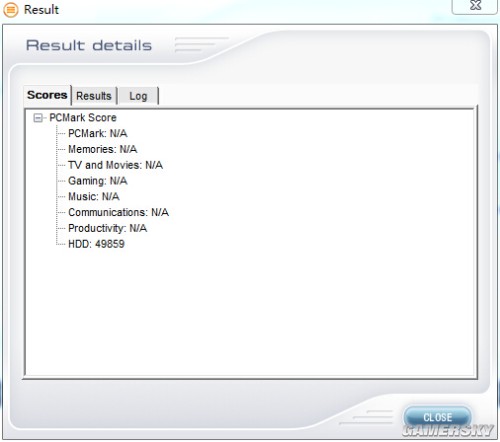Screen dimensions: 500x442
Task: Open the Log tab
Action: click(x=138, y=96)
